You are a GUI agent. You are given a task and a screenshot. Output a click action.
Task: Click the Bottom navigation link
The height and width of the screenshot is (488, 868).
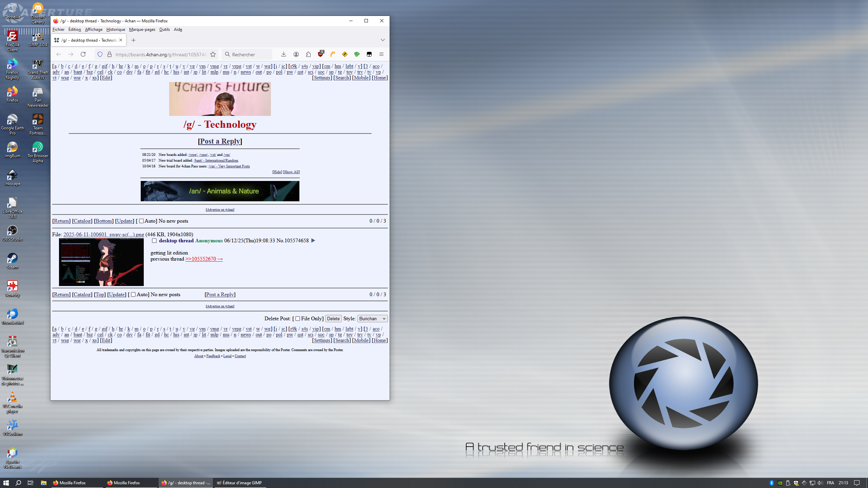pyautogui.click(x=103, y=221)
